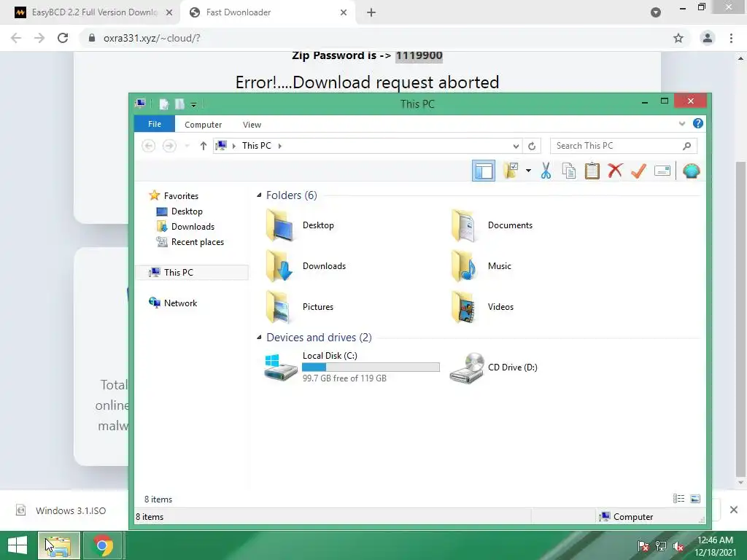Click the Rename toolbar icon
The image size is (747, 560).
(x=662, y=171)
